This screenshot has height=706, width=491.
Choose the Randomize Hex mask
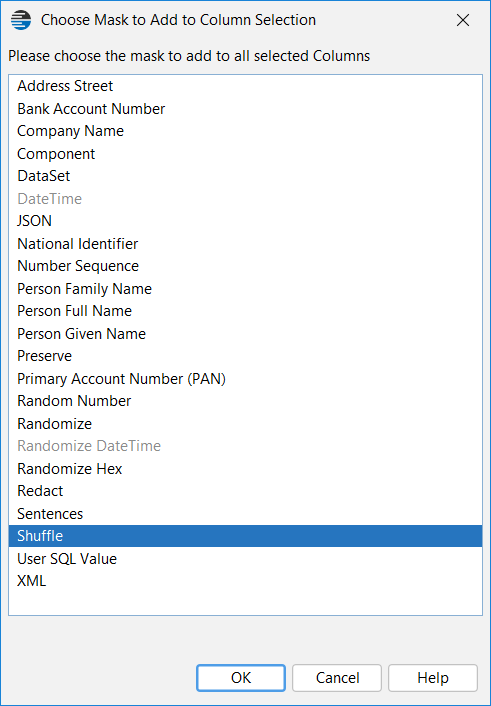[x=245, y=469]
